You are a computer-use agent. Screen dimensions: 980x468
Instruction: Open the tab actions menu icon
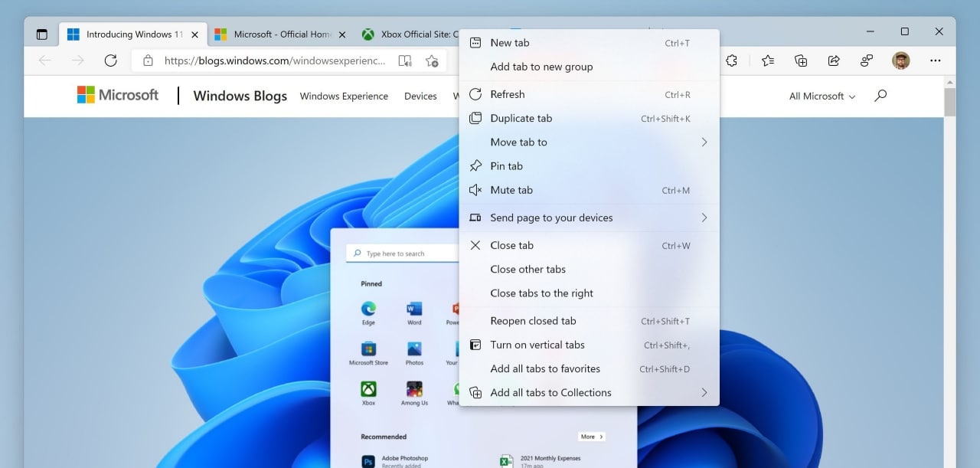click(x=42, y=34)
